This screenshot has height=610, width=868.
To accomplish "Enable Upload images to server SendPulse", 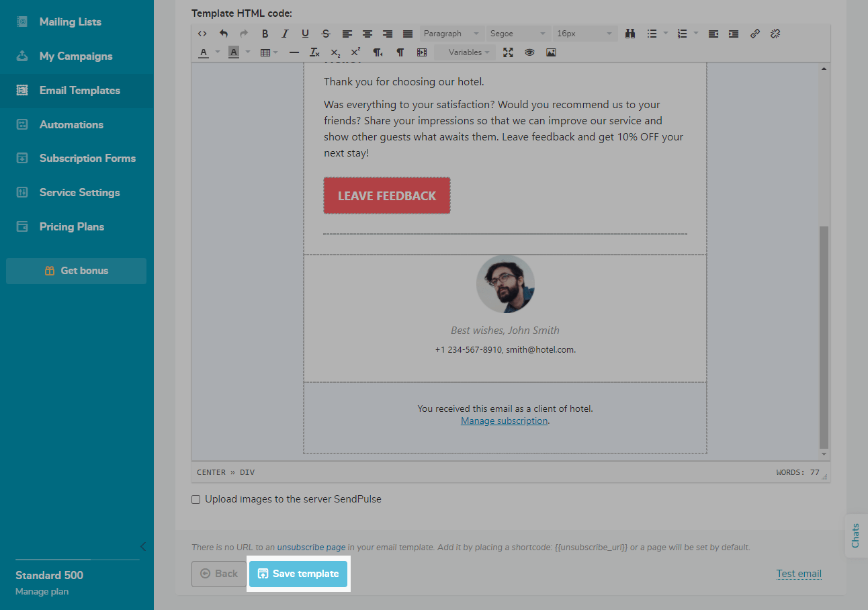I will pos(196,499).
